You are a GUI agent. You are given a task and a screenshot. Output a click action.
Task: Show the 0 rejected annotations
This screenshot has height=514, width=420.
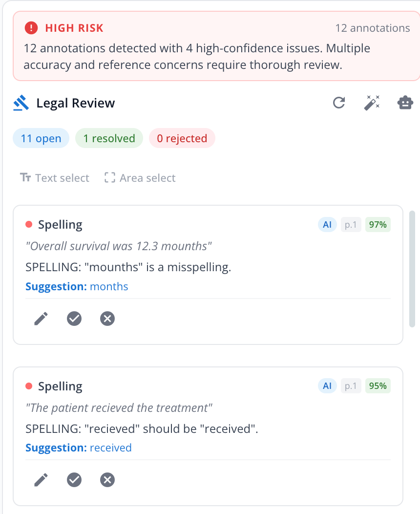(182, 138)
